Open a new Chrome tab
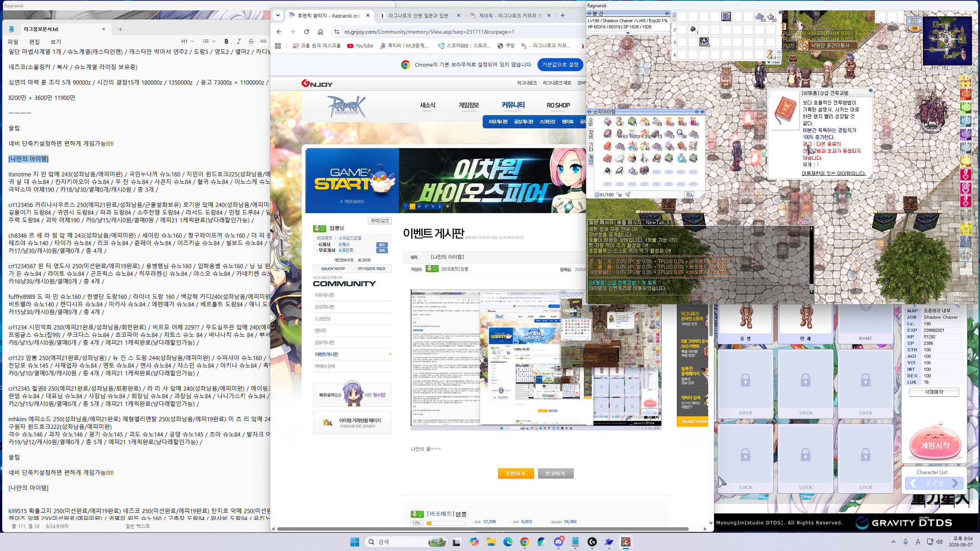The image size is (980, 551). 563,15
